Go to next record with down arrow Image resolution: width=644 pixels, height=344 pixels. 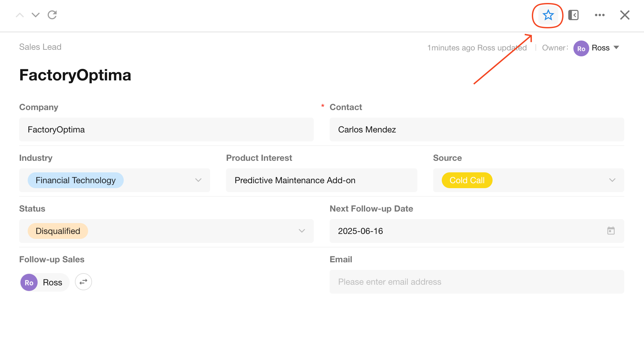tap(36, 15)
